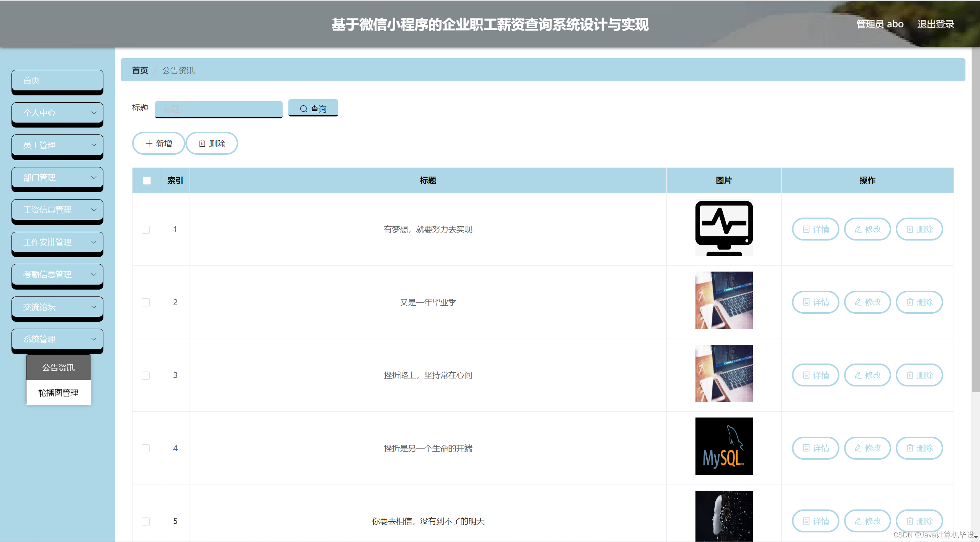980x542 pixels.
Task: Toggle the select-all checkbox in table header
Action: (147, 180)
